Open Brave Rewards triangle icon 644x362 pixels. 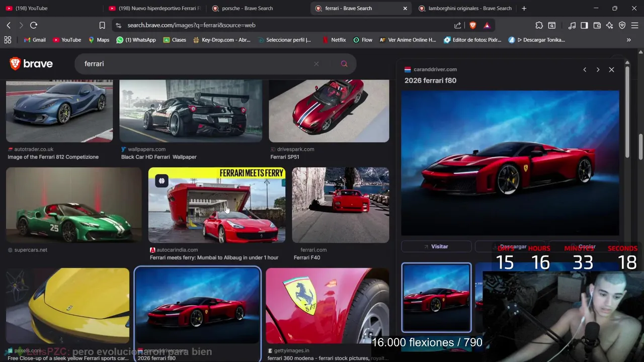click(x=487, y=25)
